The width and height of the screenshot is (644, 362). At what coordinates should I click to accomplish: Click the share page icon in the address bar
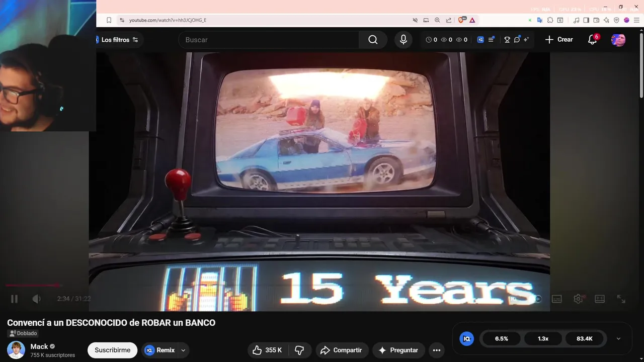448,20
